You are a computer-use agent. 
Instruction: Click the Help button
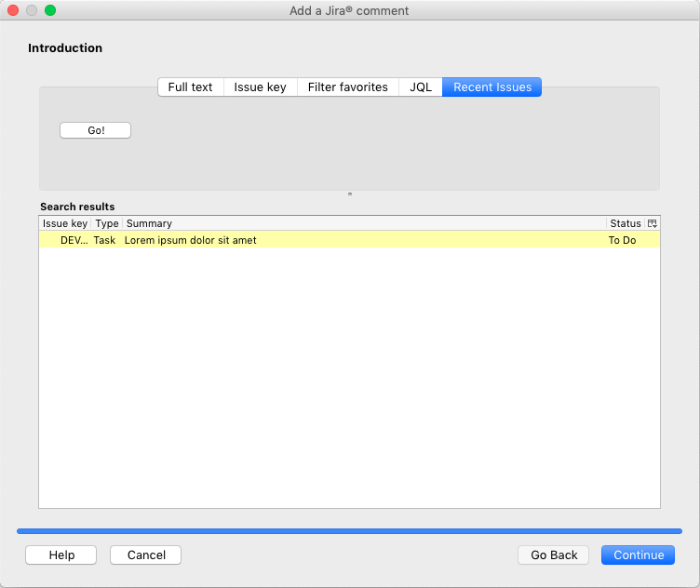point(61,555)
